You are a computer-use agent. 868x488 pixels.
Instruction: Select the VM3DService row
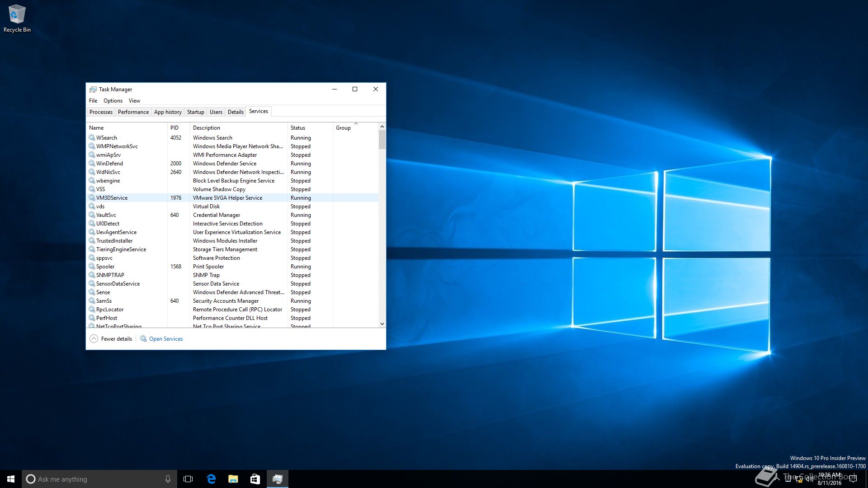232,198
